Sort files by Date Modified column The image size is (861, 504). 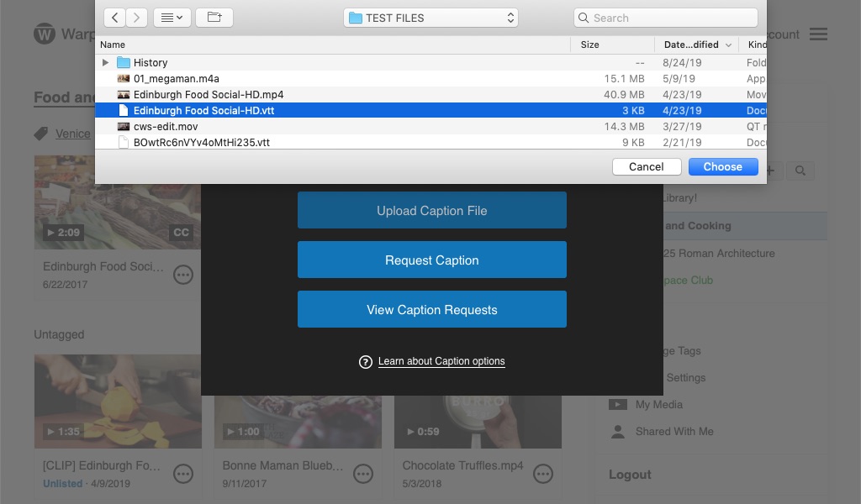coord(696,45)
